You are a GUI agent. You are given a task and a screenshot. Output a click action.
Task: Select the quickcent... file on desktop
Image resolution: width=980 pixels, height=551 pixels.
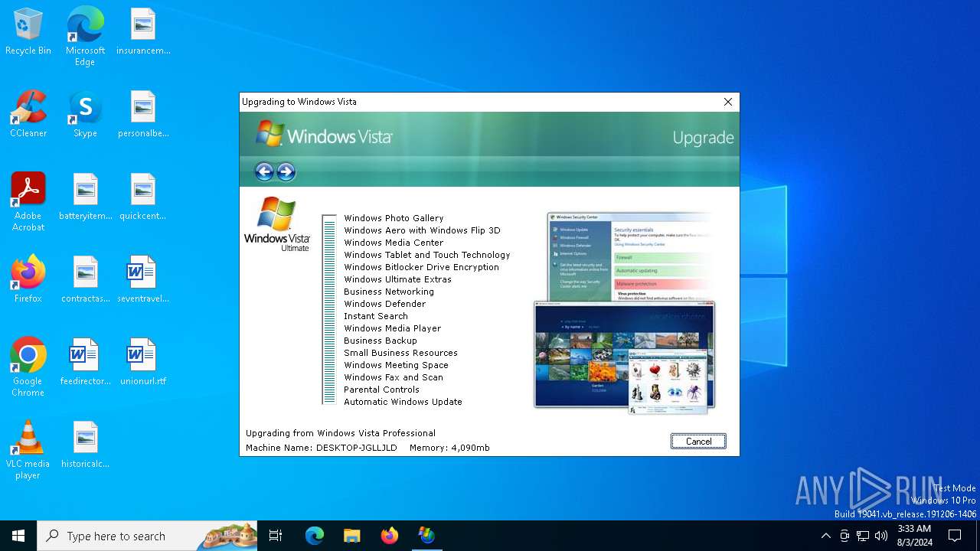coord(143,197)
